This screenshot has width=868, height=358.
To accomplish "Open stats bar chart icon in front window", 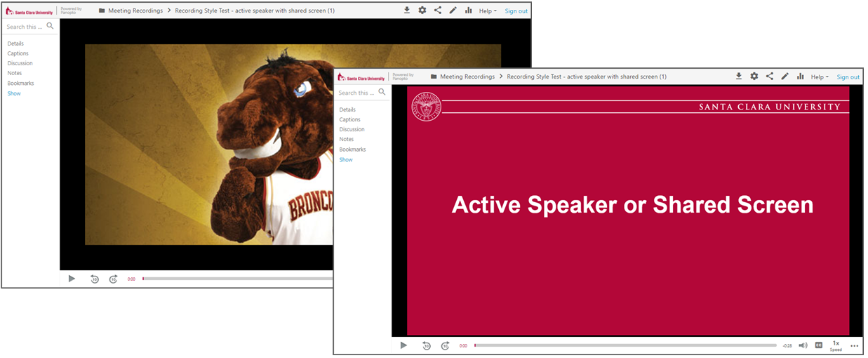I will (x=800, y=77).
